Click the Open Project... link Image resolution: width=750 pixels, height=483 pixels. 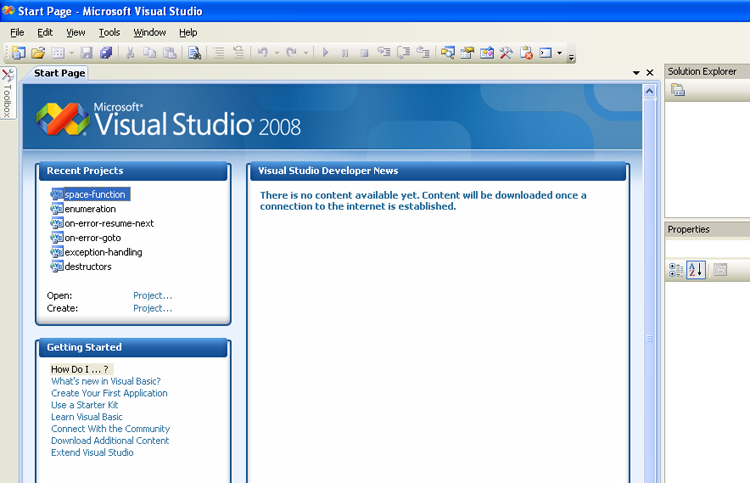pos(153,296)
